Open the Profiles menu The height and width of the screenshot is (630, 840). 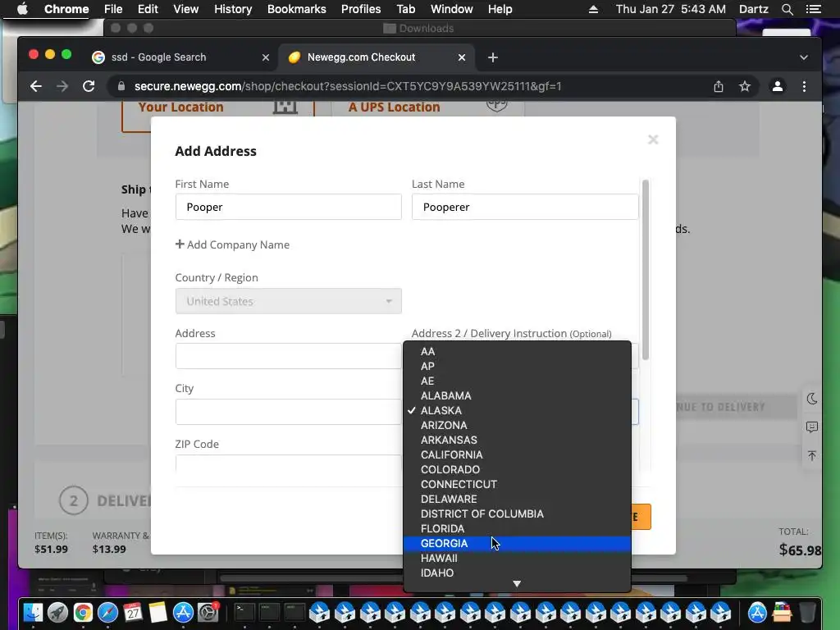[361, 9]
